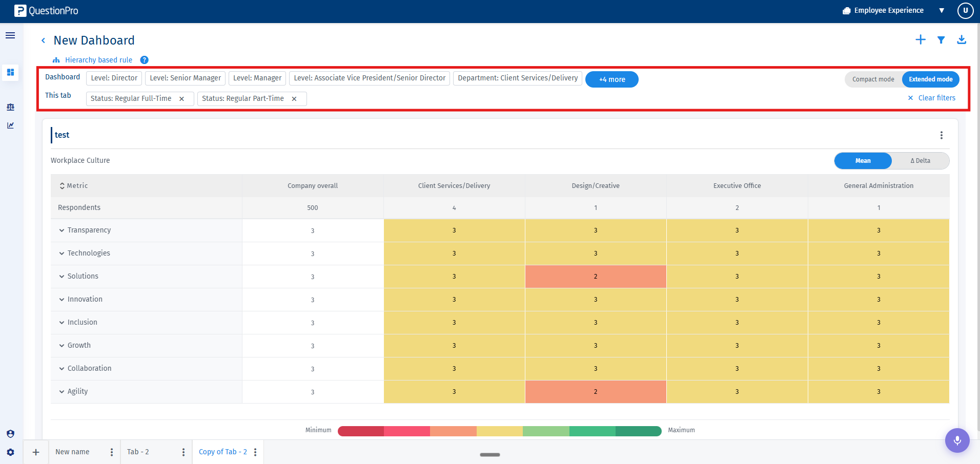Expand Growth row
The height and width of the screenshot is (464, 980).
(62, 346)
